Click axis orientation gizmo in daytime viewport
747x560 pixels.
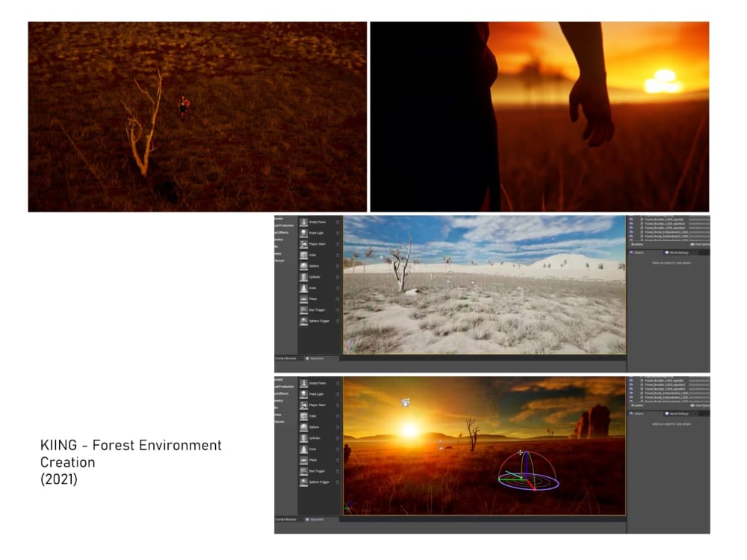pos(352,346)
